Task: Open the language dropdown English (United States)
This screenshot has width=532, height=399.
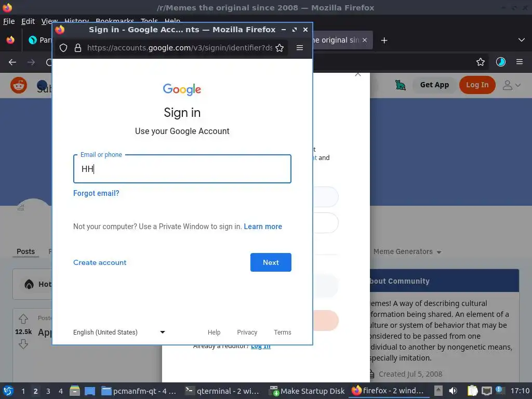Action: tap(119, 332)
